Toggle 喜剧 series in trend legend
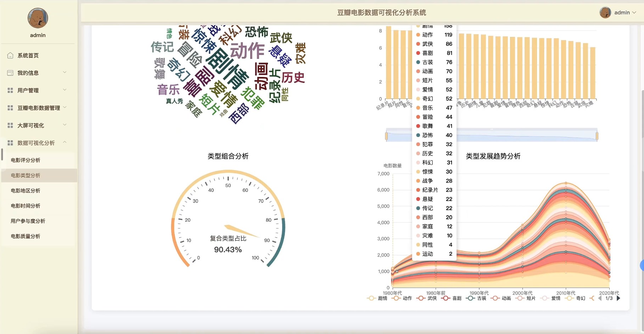This screenshot has height=334, width=644. point(452,298)
